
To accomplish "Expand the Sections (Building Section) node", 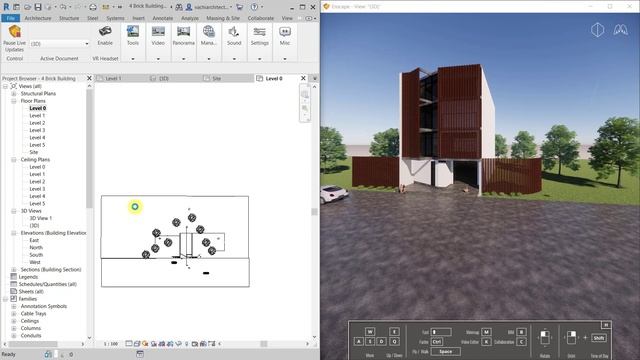I will tap(14, 270).
